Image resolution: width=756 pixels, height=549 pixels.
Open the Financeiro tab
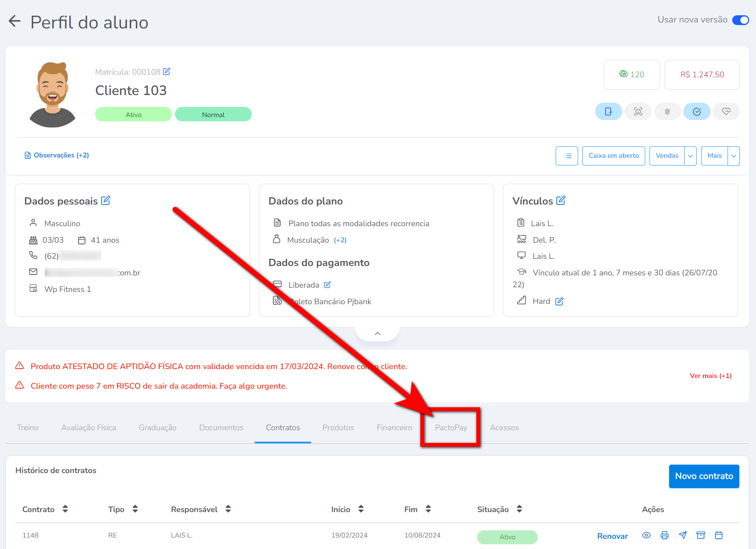pyautogui.click(x=394, y=428)
